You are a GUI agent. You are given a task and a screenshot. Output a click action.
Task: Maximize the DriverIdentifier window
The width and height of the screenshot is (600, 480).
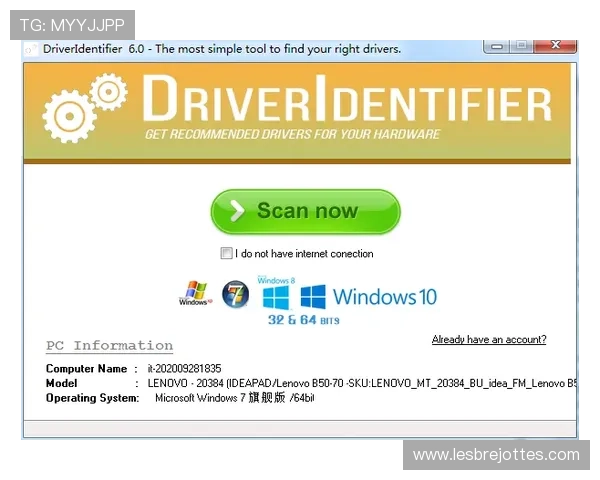tap(521, 46)
